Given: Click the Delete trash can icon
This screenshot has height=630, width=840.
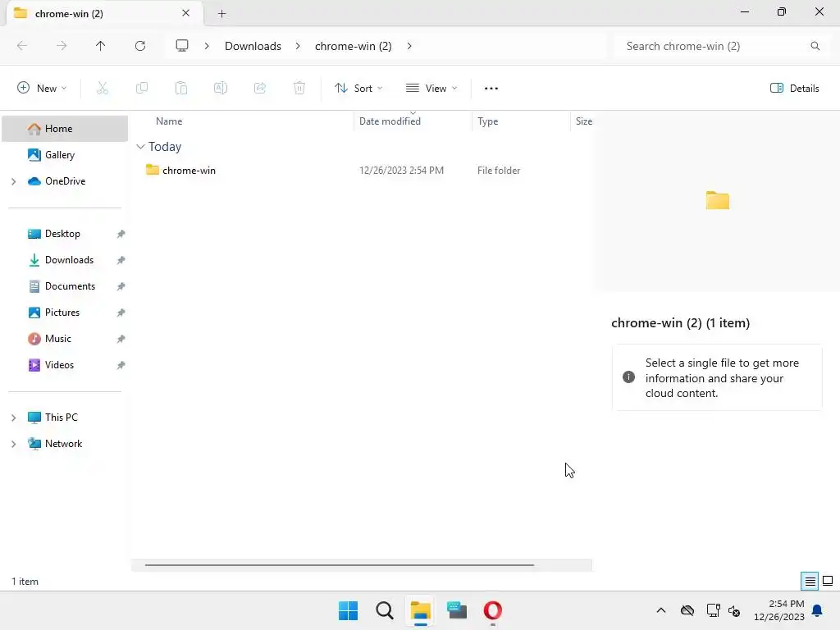Looking at the screenshot, I should 299,89.
